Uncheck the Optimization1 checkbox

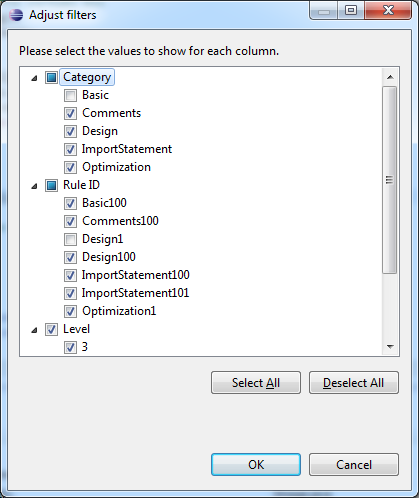(70, 311)
